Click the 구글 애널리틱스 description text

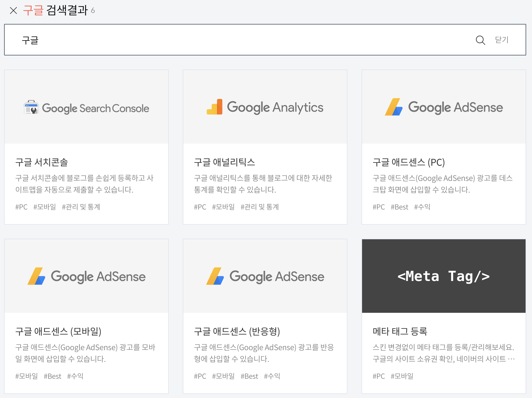point(263,184)
